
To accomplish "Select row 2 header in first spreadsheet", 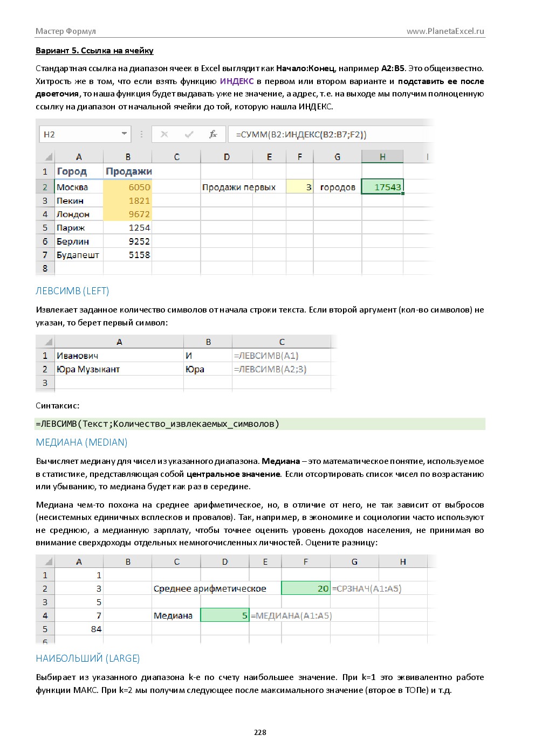I will point(45,187).
